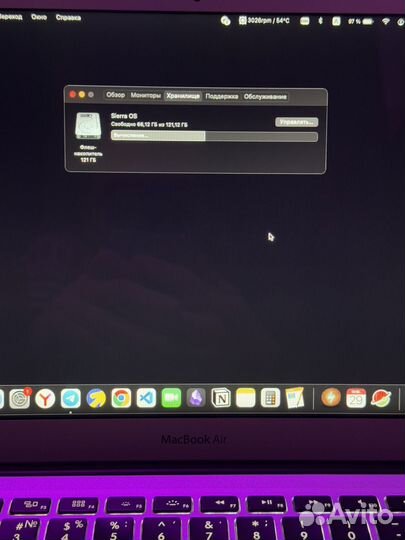Open the Bluetooth menu bar icon
This screenshot has height=540, width=405.
pyautogui.click(x=320, y=21)
